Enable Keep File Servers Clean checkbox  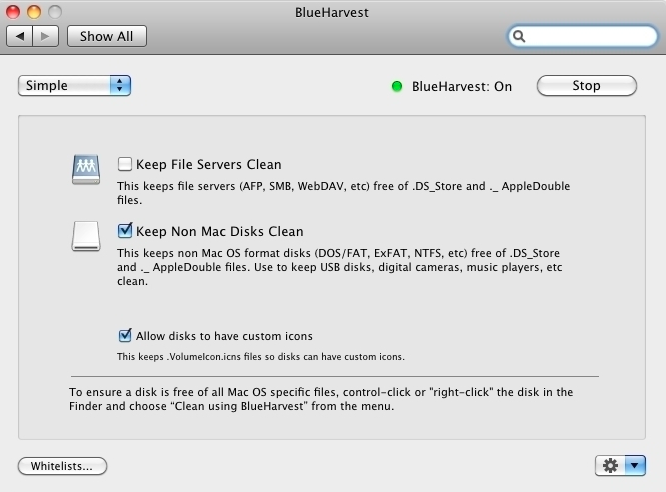[125, 164]
